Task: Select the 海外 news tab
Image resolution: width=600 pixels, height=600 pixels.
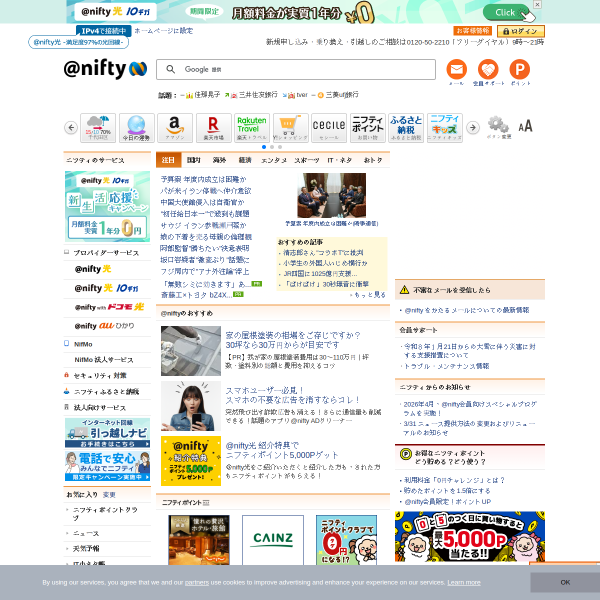Action: pyautogui.click(x=219, y=160)
